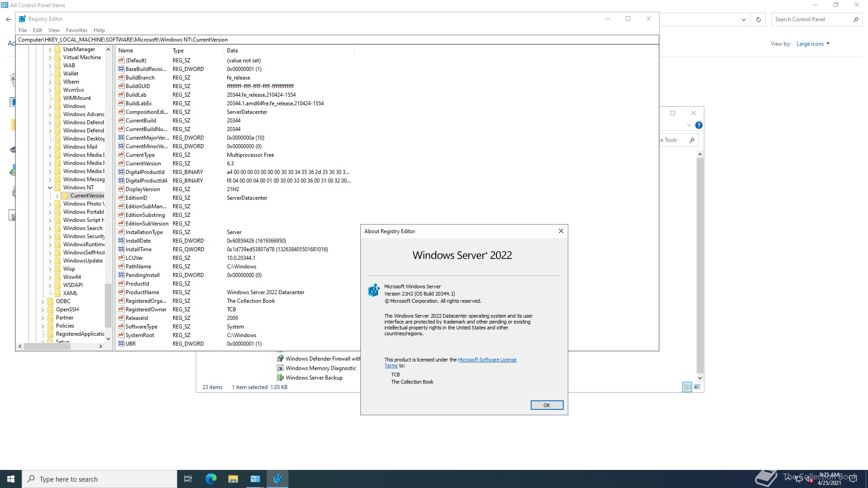
Task: Open Task View on the taskbar
Action: [x=188, y=479]
